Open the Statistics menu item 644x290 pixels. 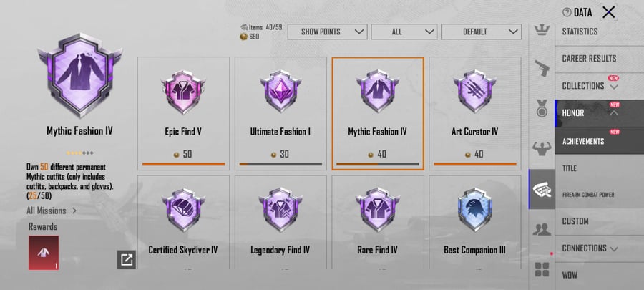[590, 32]
